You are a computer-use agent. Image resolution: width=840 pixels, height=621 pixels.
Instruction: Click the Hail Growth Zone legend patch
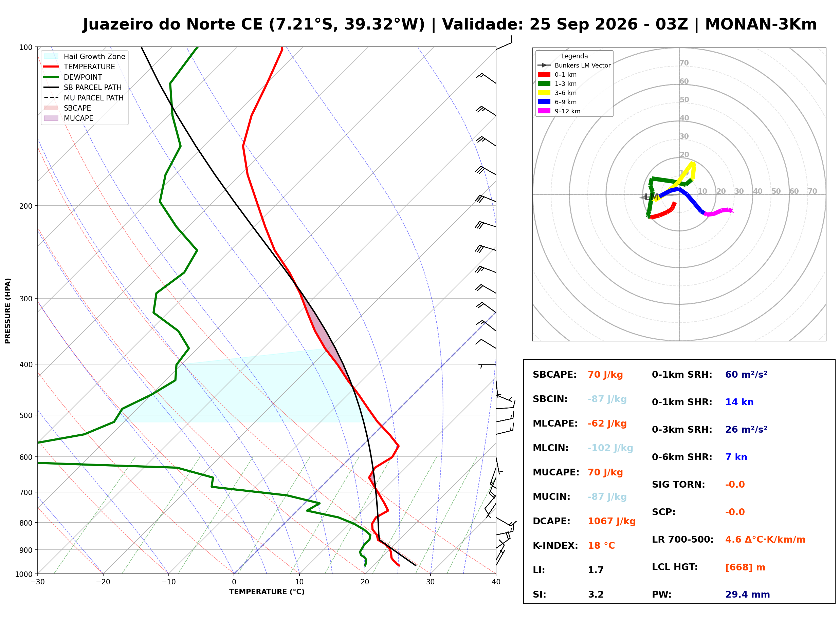(x=51, y=56)
